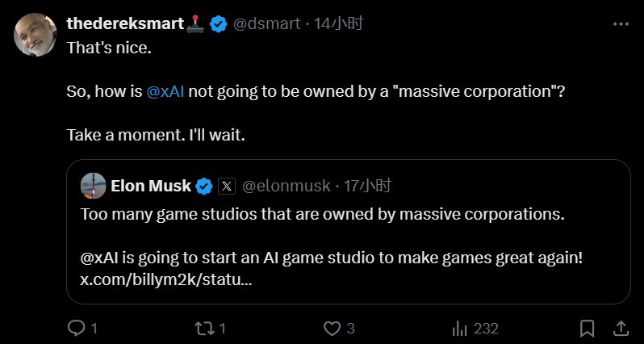Click the X affiliation badge beside Elon Musk
644x344 pixels.
click(x=228, y=187)
